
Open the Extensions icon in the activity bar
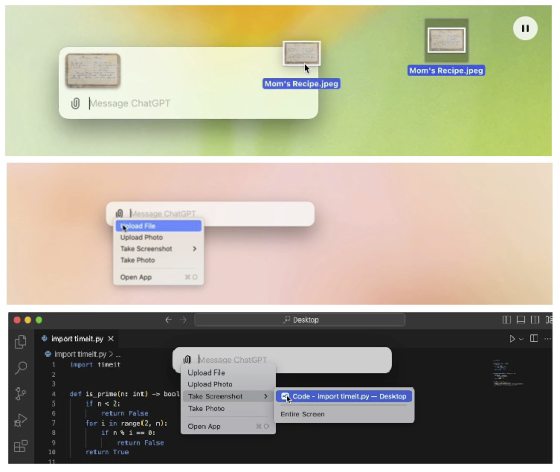(21, 446)
